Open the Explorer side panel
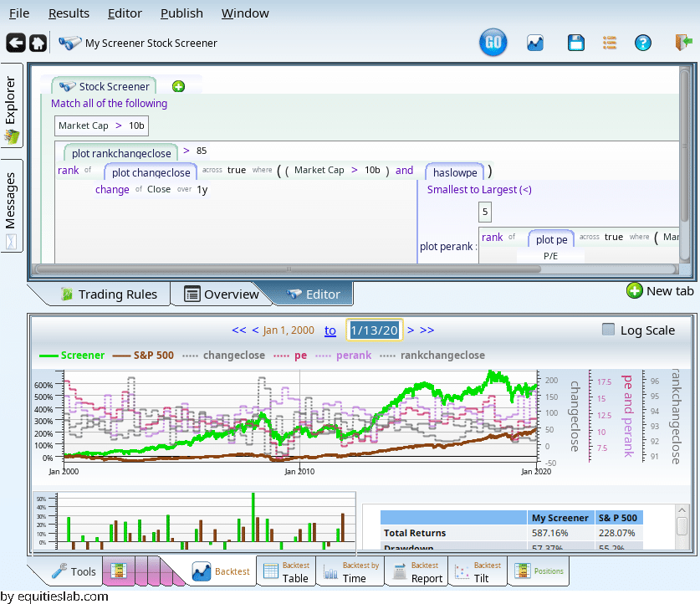 [11, 105]
